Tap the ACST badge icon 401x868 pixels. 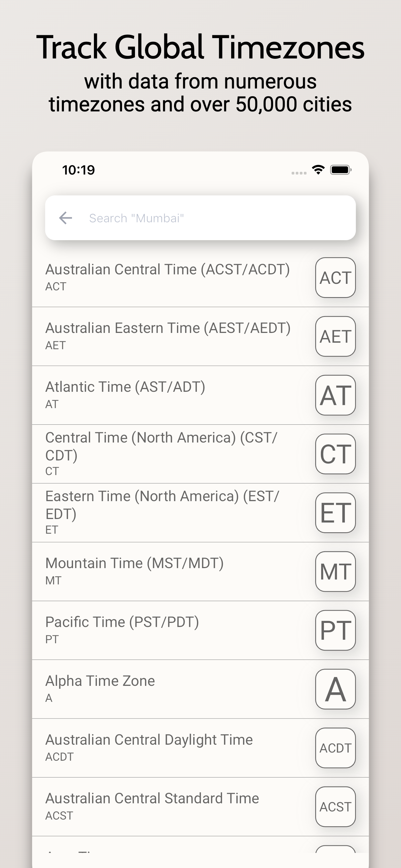coord(335,807)
